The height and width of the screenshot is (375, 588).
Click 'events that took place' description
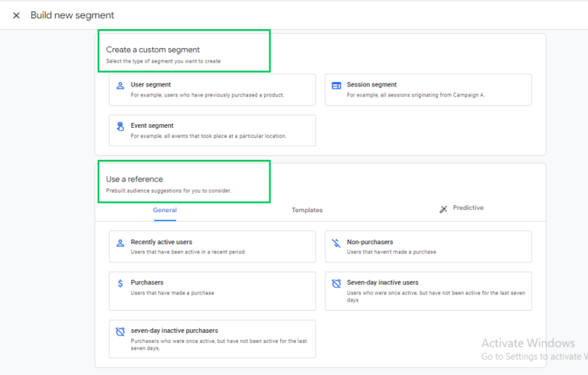pos(208,136)
